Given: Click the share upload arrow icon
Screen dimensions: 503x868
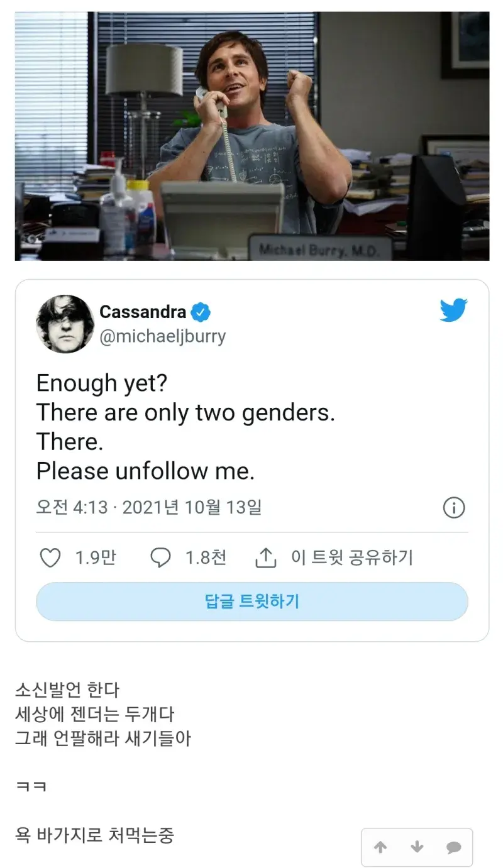Looking at the screenshot, I should pyautogui.click(x=266, y=558).
